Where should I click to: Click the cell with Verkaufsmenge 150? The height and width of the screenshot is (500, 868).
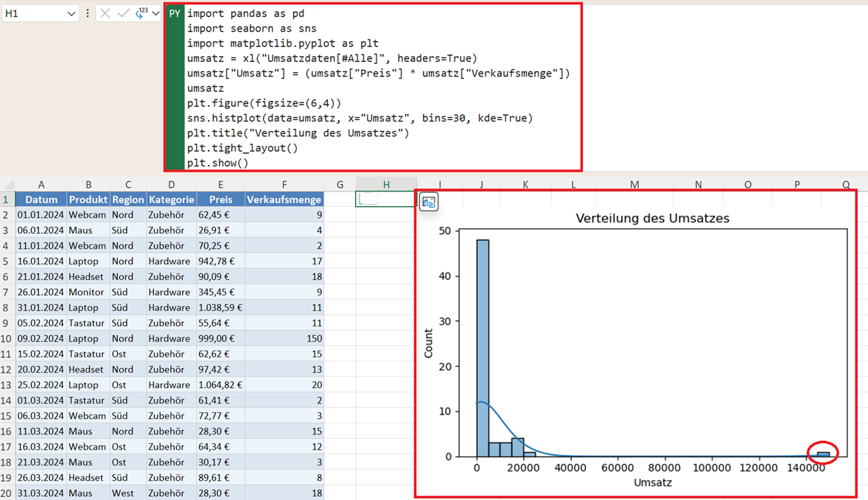(x=284, y=339)
